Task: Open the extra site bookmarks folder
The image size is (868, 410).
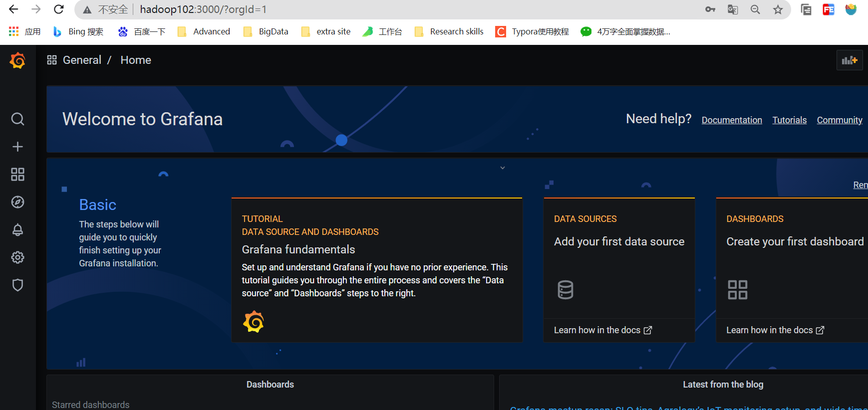Action: (x=326, y=31)
